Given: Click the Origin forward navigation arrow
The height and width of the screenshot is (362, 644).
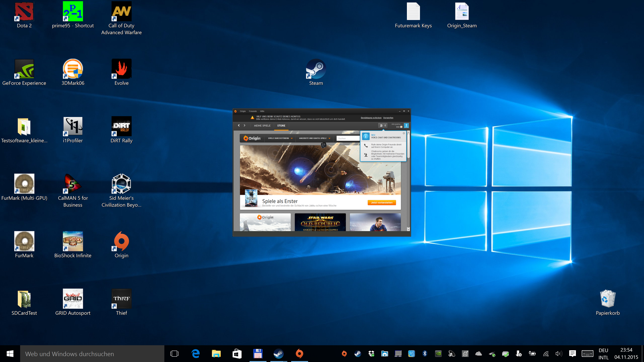Looking at the screenshot, I should (x=245, y=125).
